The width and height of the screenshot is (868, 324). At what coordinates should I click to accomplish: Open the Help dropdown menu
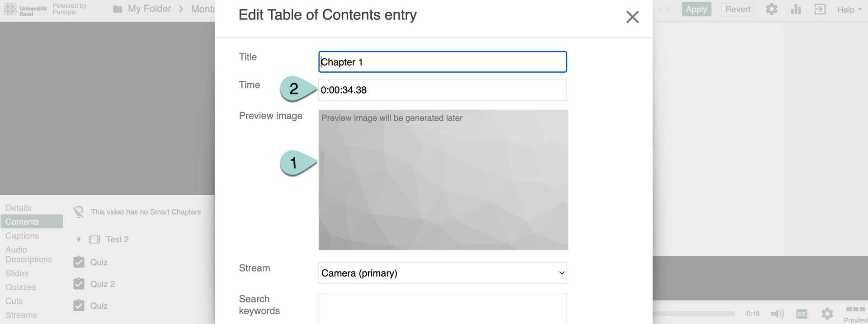[849, 9]
